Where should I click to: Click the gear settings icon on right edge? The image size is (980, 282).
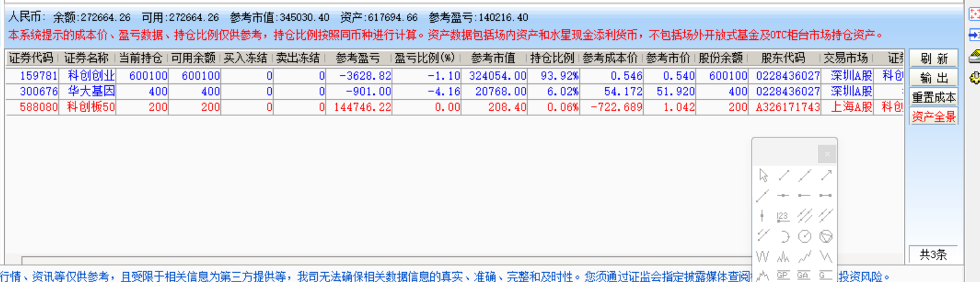tap(974, 78)
